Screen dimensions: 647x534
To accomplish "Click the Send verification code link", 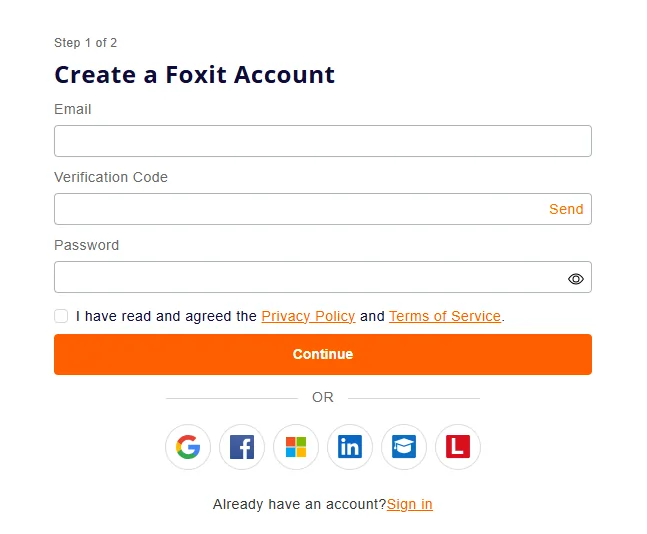I will pos(566,209).
